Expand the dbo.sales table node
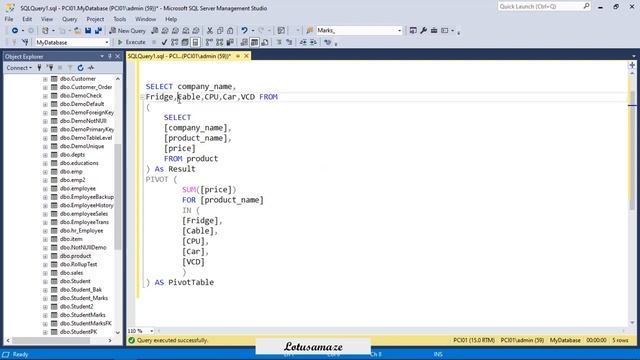This screenshot has height=360, width=640. (x=45, y=273)
